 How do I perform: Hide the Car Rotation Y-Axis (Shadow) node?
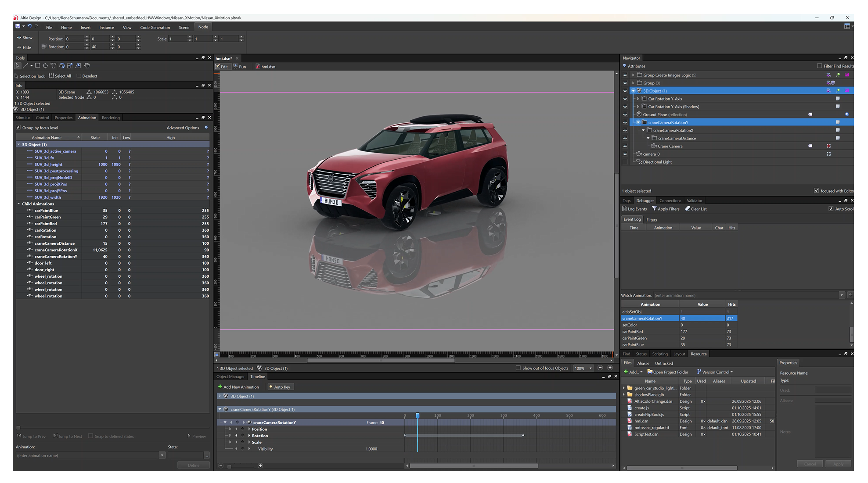[625, 107]
